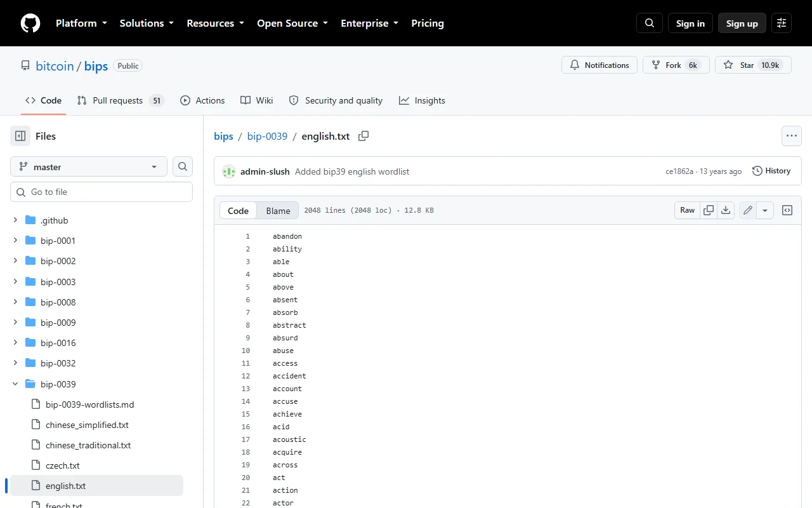The width and height of the screenshot is (812, 508).
Task: Search files with the magnifier button
Action: tap(183, 166)
